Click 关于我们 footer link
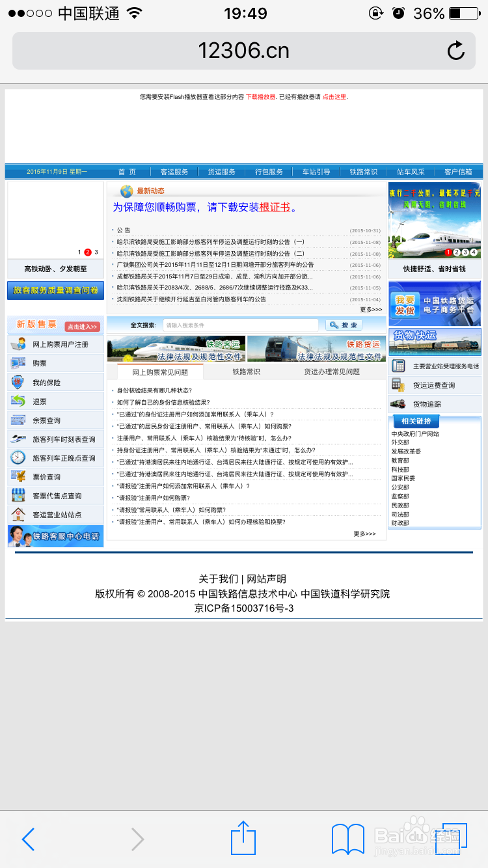488x868 pixels. pos(218,579)
